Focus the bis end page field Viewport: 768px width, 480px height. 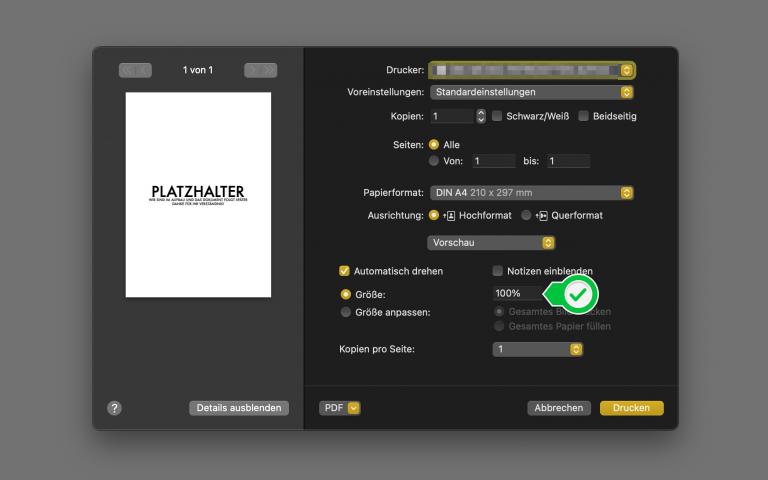tap(569, 161)
